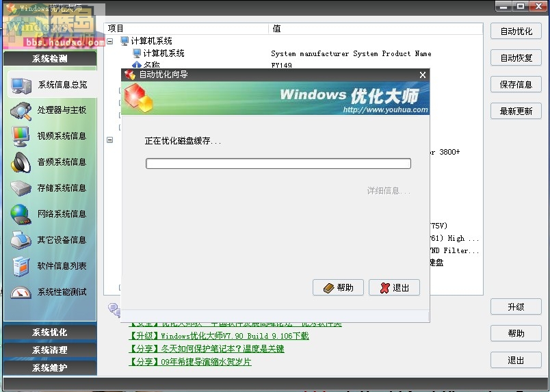Click the info icon beside 名称

point(136,64)
